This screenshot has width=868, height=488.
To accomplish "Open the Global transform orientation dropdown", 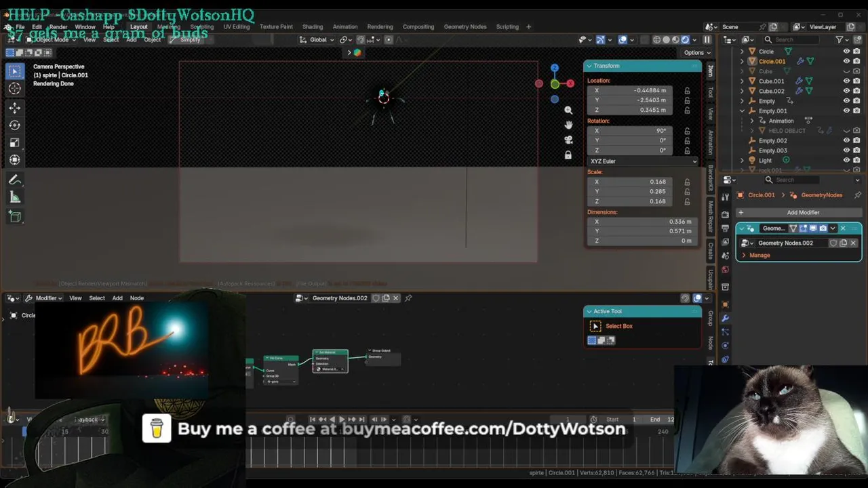I will 317,40.
